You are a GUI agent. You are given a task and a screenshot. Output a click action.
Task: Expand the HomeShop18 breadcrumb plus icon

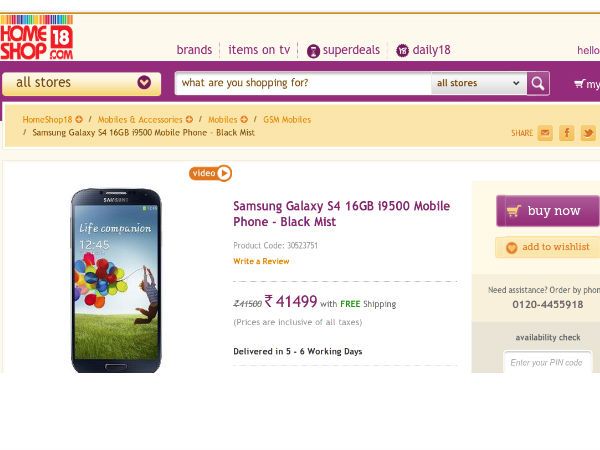79,120
